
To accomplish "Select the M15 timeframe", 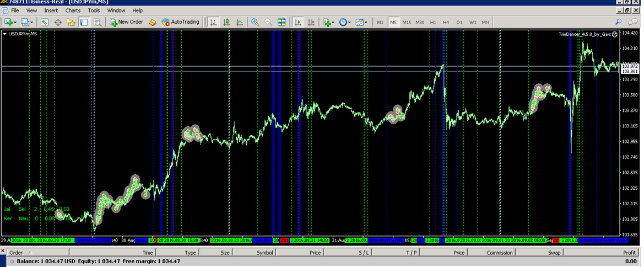I will pos(406,22).
